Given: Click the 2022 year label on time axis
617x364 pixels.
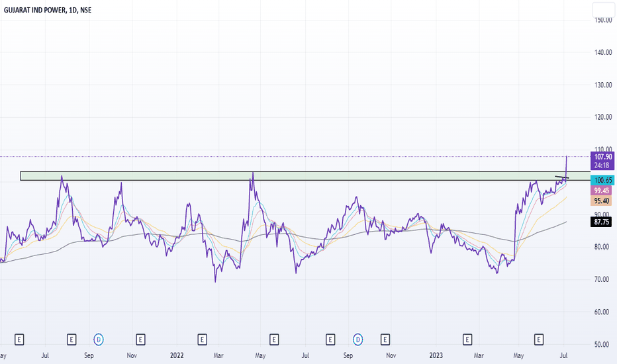Looking at the screenshot, I should coord(177,355).
